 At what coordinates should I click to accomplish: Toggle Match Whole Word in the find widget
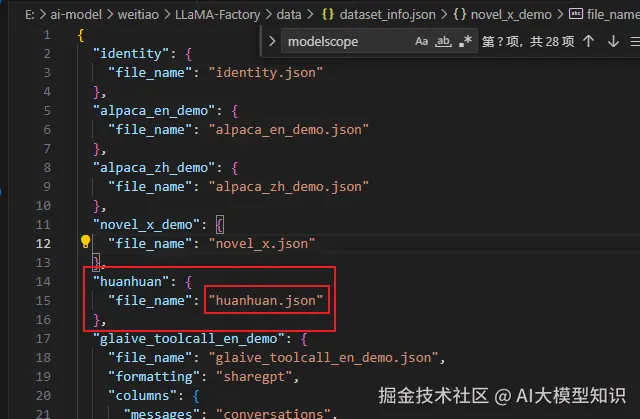443,41
